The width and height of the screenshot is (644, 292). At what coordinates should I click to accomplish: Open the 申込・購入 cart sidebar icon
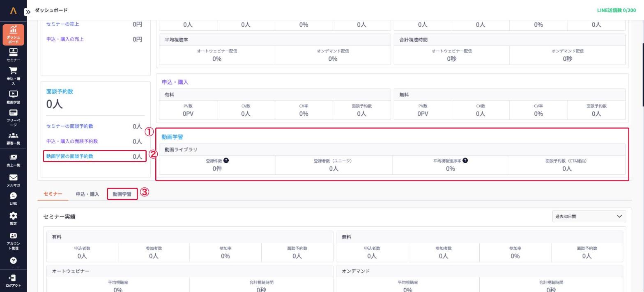pyautogui.click(x=13, y=76)
